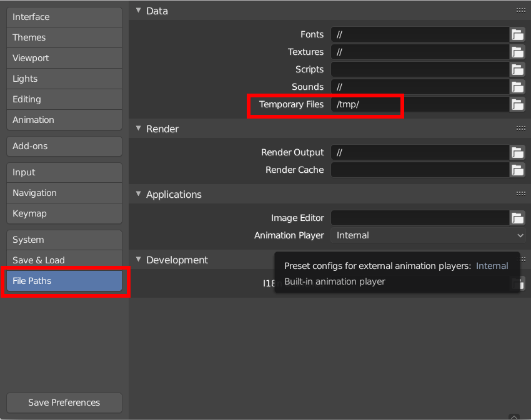Open the Animation Player dropdown
Screen dimensions: 531x420
coord(429,235)
